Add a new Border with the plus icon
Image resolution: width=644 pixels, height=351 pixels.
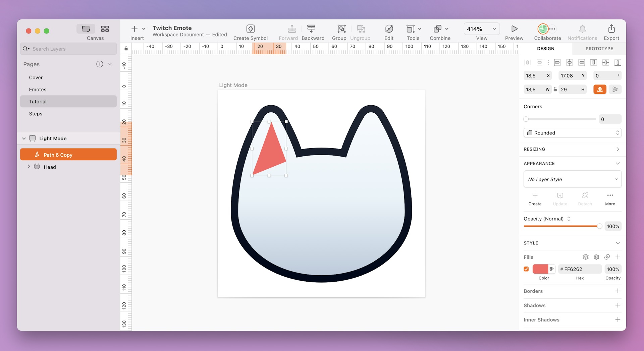(618, 291)
